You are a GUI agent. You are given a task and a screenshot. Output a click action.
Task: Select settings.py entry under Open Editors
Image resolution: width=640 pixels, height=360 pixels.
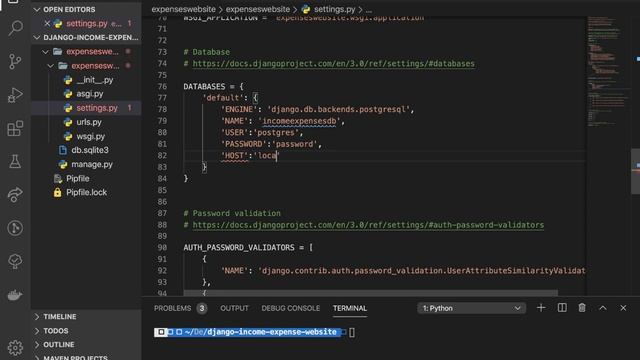tap(87, 23)
